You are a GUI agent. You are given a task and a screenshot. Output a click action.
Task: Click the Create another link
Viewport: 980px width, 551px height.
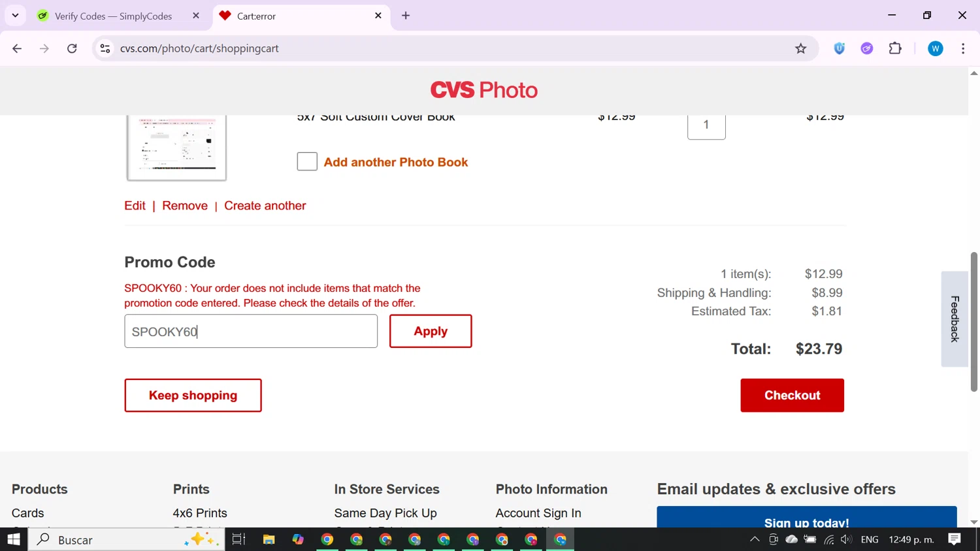tap(265, 206)
